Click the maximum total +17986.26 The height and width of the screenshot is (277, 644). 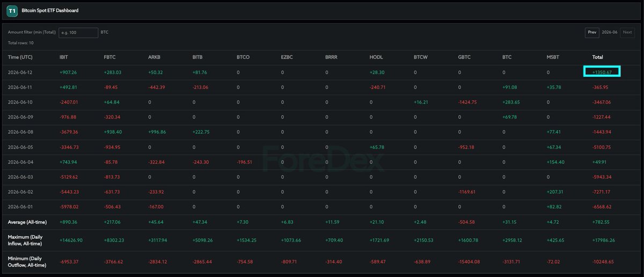point(603,240)
